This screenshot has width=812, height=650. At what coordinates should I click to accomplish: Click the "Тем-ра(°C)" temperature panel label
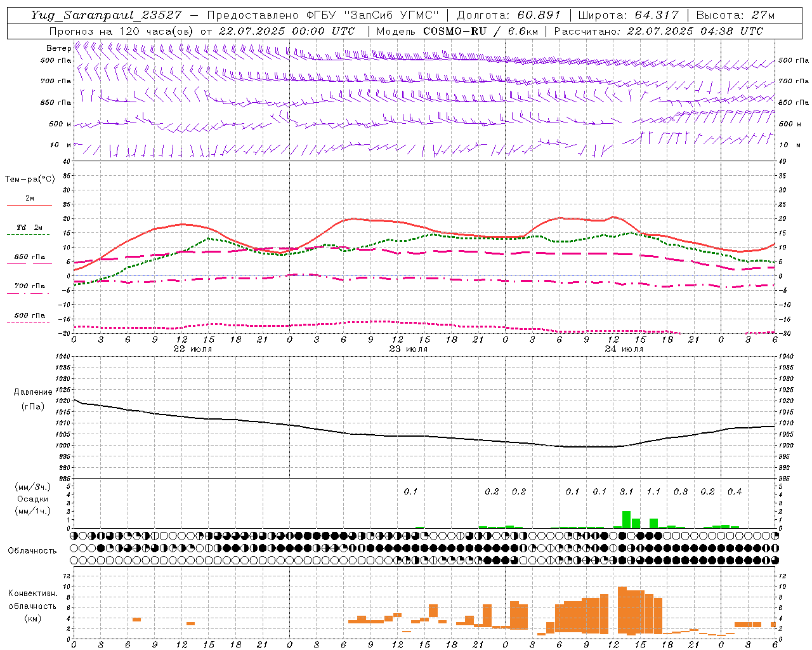coord(30,180)
